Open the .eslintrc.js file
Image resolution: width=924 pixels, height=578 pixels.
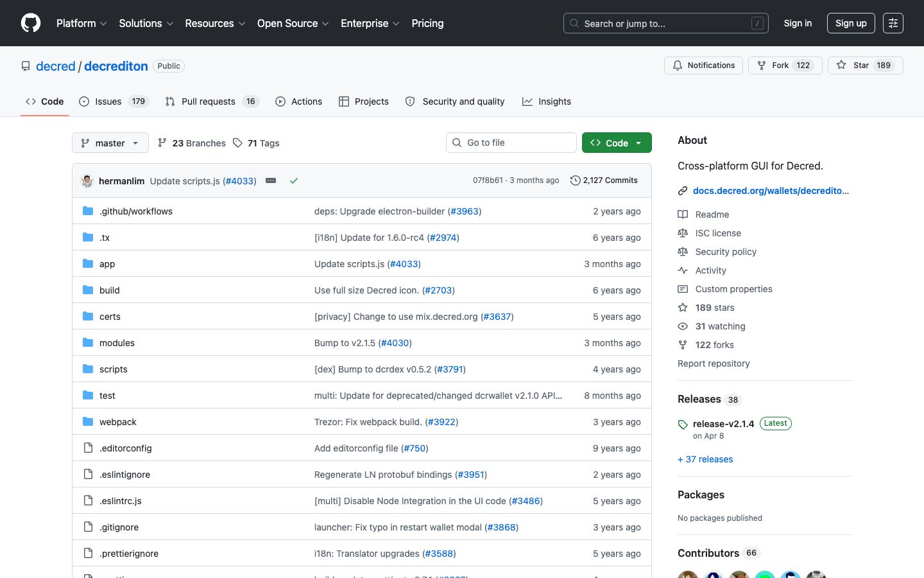click(121, 501)
